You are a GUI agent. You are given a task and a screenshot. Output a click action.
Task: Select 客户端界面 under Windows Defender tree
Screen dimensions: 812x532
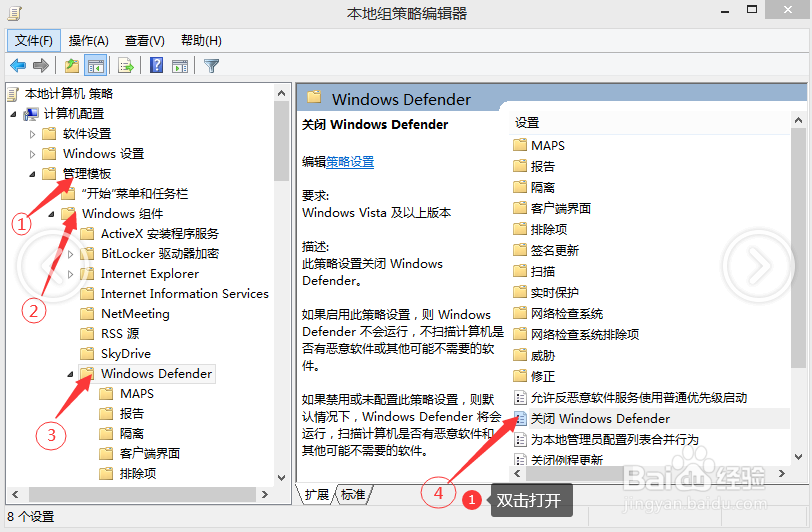(x=150, y=454)
